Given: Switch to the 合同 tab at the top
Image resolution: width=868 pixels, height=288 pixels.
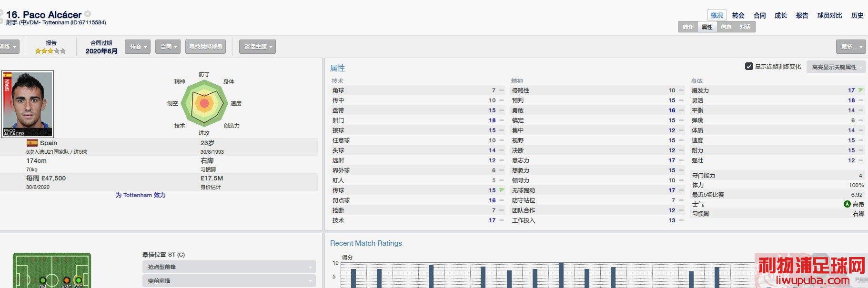Looking at the screenshot, I should coord(759,15).
